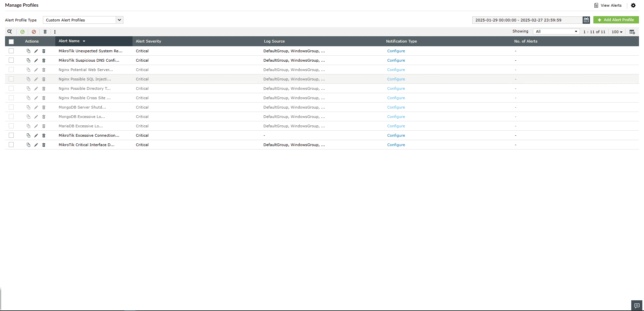Open the 100 items-per-page dropdown
Viewport: 644px width, 311px height.
616,32
